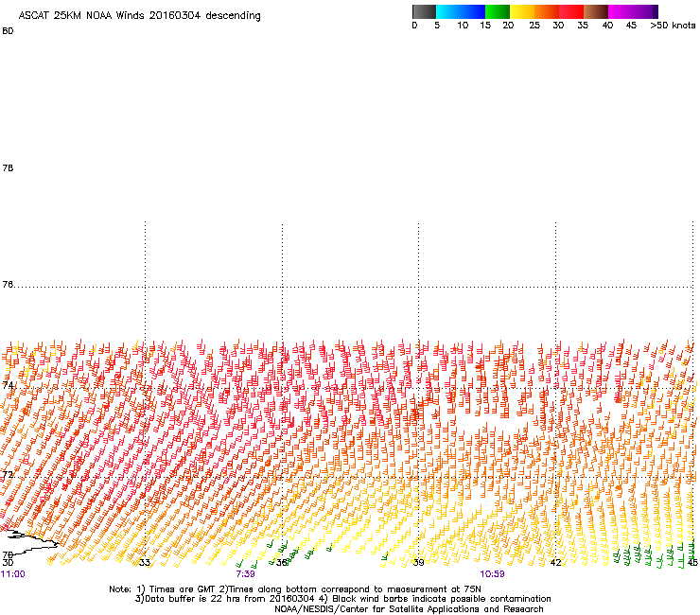Click the purple time stamp 11:00

13,574
